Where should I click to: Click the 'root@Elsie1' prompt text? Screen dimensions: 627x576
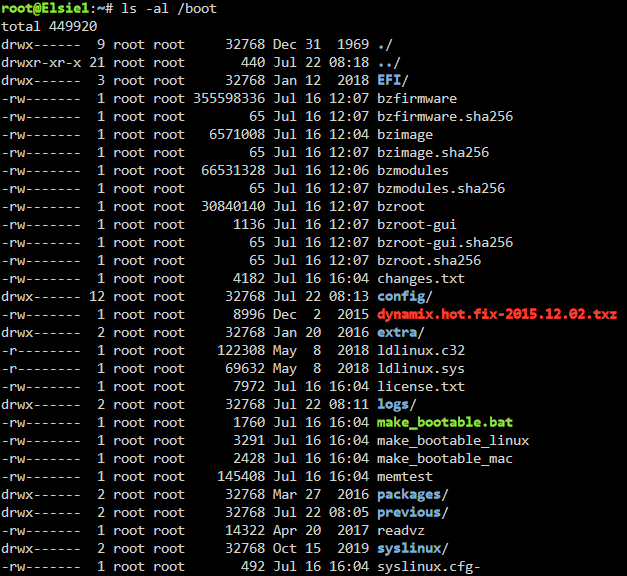[x=45, y=8]
